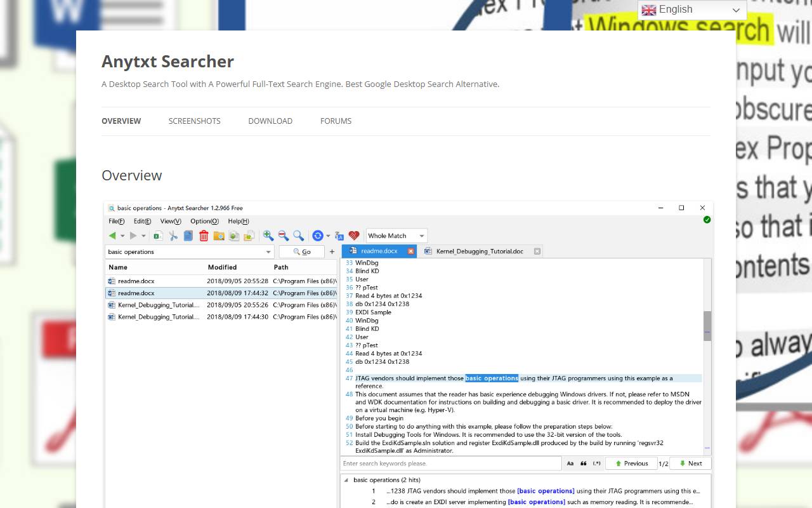Toggle the Aa case-sensitive option
Viewport: 812px width, 508px height.
(x=570, y=464)
